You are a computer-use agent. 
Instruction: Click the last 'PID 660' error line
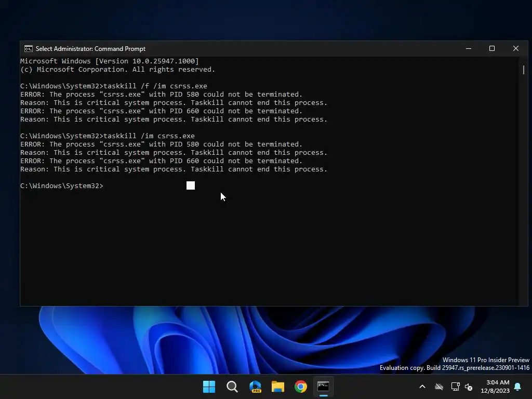(x=161, y=161)
